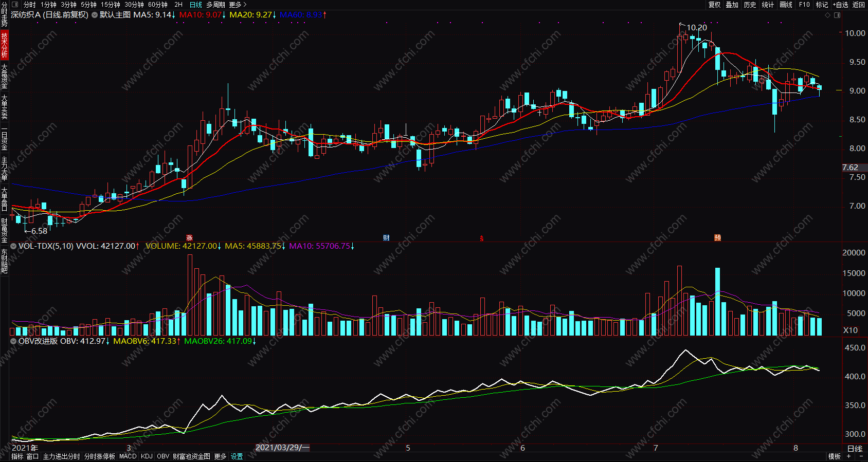
Task: Switch to the 2H timeframe
Action: [x=178, y=5]
